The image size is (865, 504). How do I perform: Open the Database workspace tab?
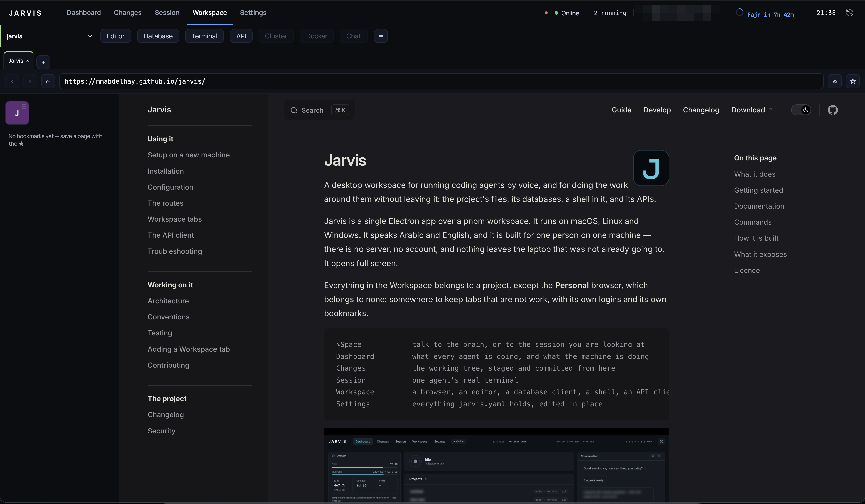coord(158,36)
